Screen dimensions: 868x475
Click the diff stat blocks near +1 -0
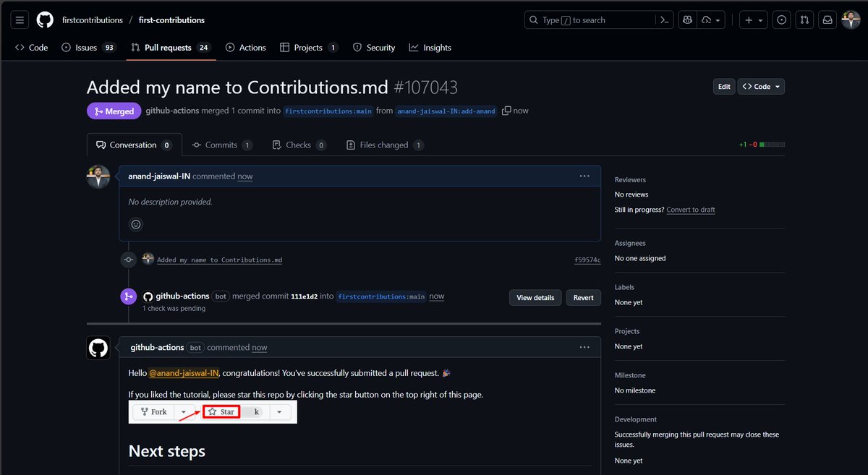click(x=771, y=145)
